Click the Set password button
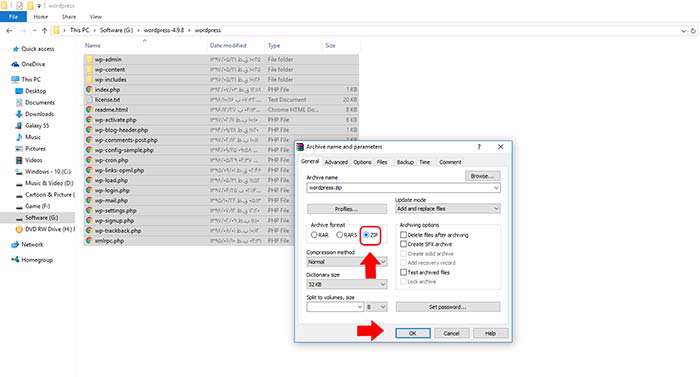The height and width of the screenshot is (377, 700). click(x=447, y=307)
